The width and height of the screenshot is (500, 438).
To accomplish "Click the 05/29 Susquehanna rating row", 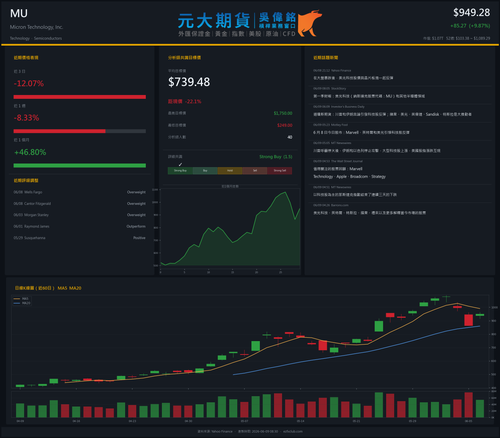I will [x=80, y=238].
